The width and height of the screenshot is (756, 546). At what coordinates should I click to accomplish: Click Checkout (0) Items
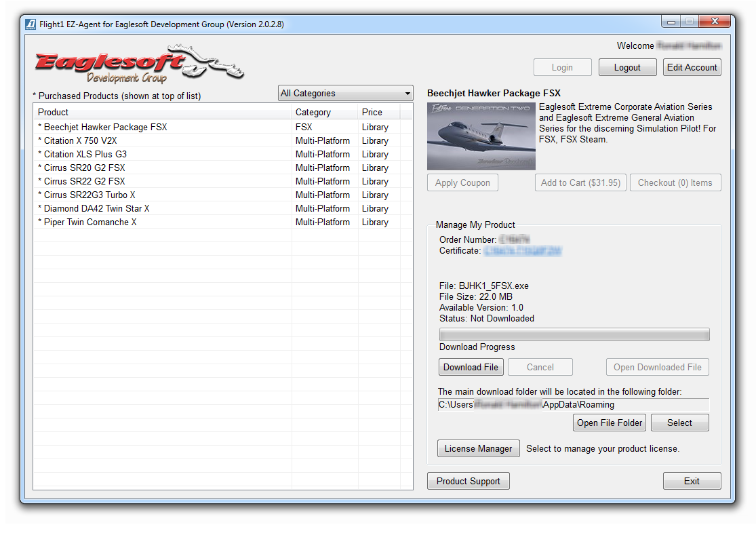(x=675, y=182)
